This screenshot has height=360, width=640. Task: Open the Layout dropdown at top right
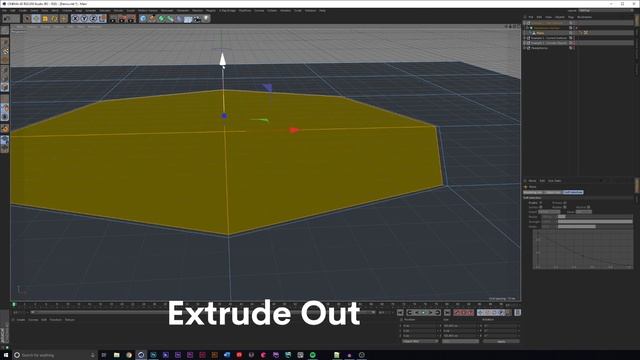pyautogui.click(x=605, y=11)
